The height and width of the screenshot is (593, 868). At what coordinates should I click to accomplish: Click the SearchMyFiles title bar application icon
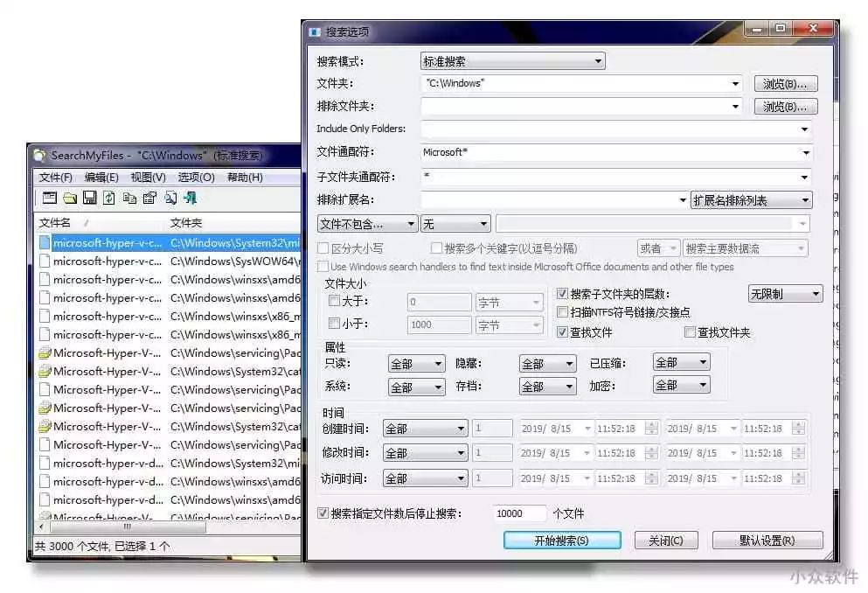[39, 156]
